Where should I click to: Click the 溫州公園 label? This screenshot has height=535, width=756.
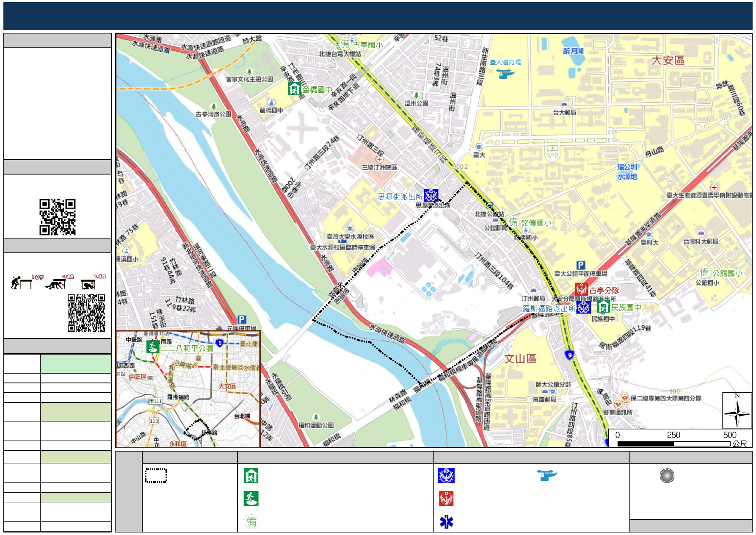[x=416, y=103]
